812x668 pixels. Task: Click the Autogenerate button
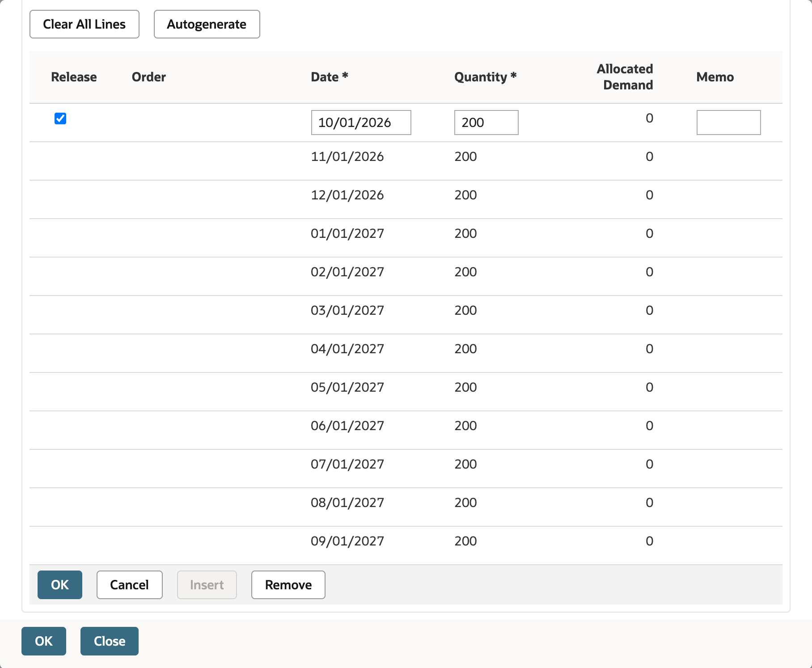click(x=207, y=24)
